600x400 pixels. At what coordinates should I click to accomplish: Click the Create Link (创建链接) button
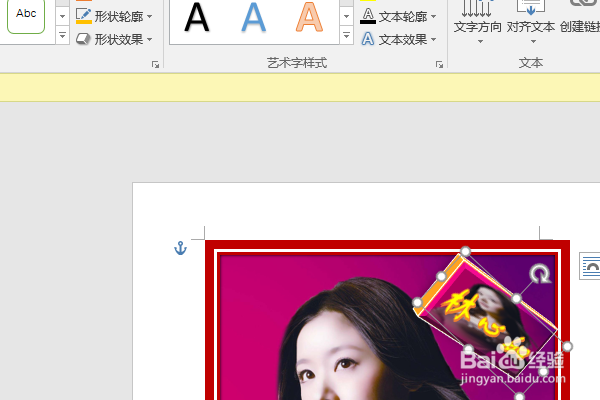click(x=580, y=17)
